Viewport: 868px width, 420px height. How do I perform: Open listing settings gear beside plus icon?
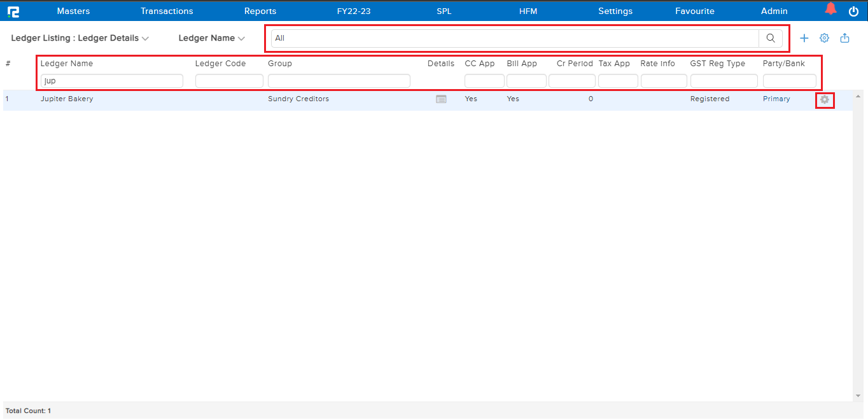point(824,38)
